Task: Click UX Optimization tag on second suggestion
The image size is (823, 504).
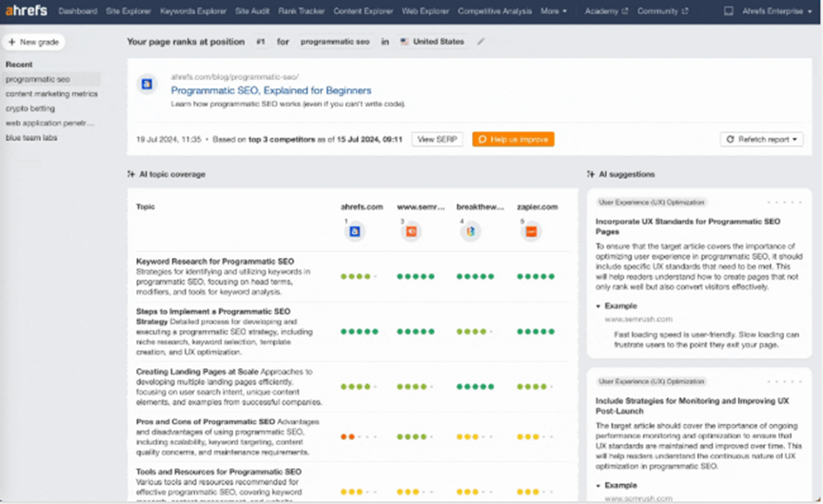Action: (x=652, y=381)
